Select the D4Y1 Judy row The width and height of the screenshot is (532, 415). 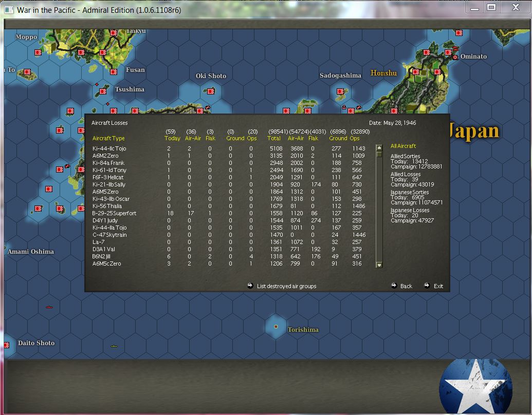(x=229, y=220)
